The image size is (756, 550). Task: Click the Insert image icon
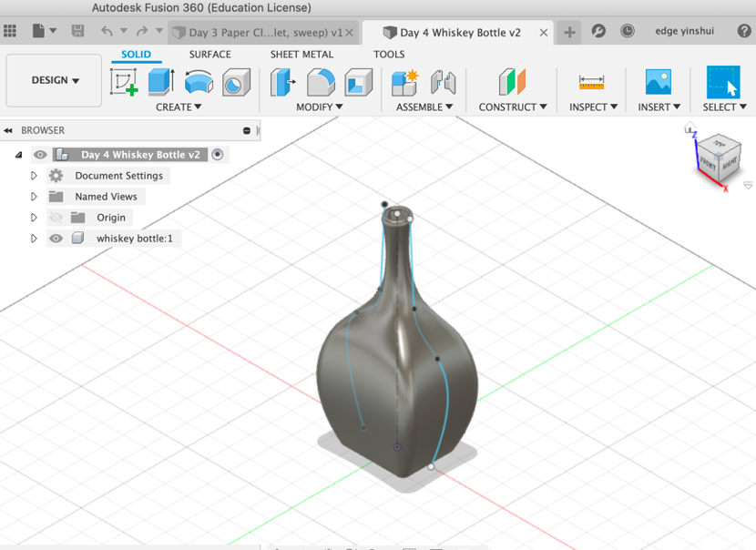pos(659,81)
